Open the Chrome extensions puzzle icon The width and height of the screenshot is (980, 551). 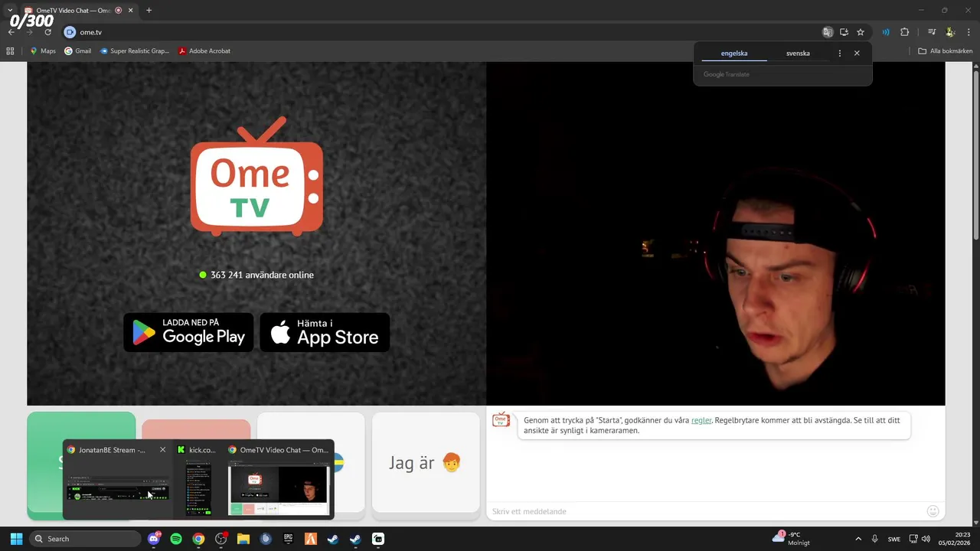(x=904, y=32)
